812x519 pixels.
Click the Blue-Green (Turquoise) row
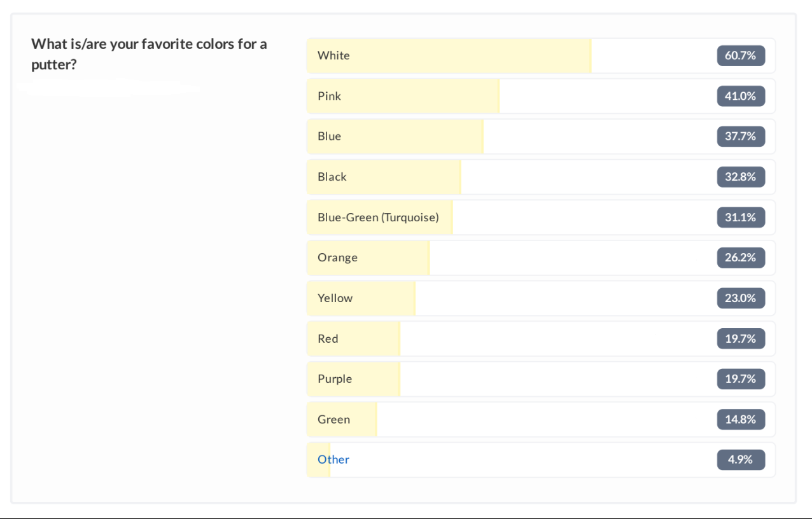tap(541, 218)
